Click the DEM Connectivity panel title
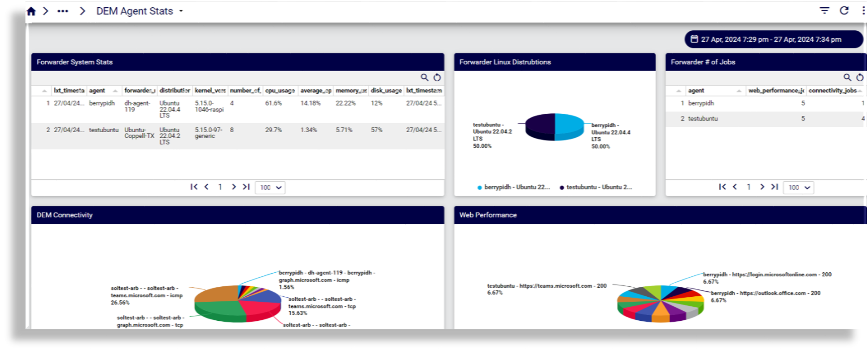 tap(64, 215)
